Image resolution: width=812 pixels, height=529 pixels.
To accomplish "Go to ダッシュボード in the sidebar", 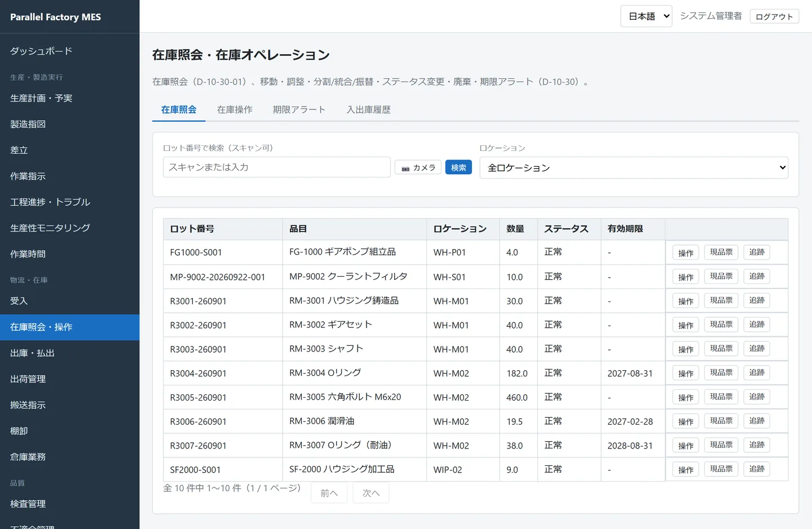I will [x=69, y=51].
